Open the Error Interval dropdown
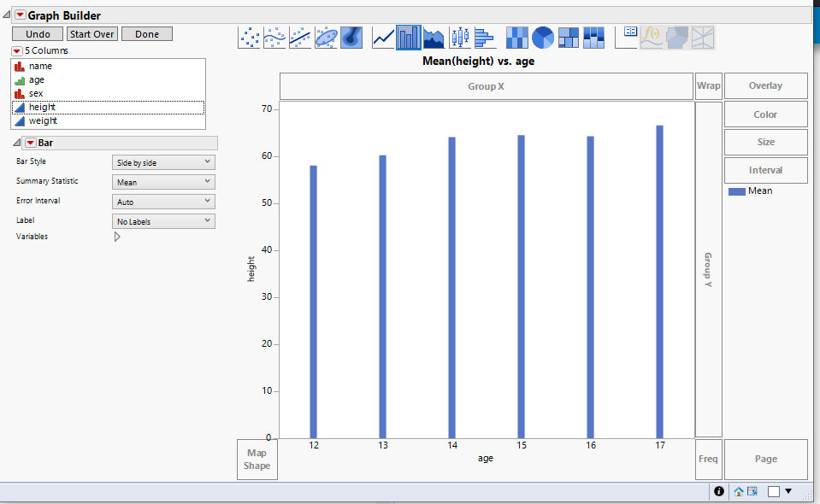The height and width of the screenshot is (504, 820). click(162, 201)
